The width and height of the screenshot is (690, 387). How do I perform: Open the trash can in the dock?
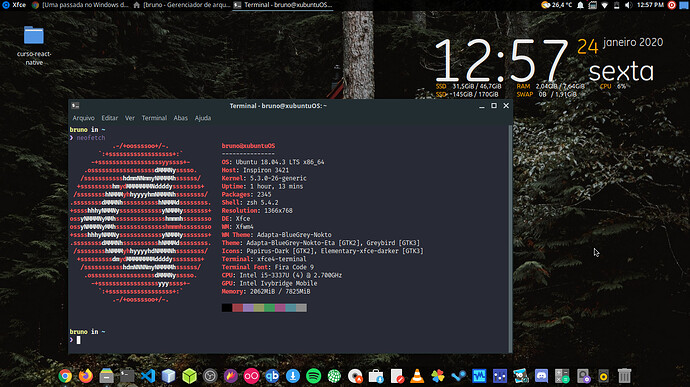(624, 376)
